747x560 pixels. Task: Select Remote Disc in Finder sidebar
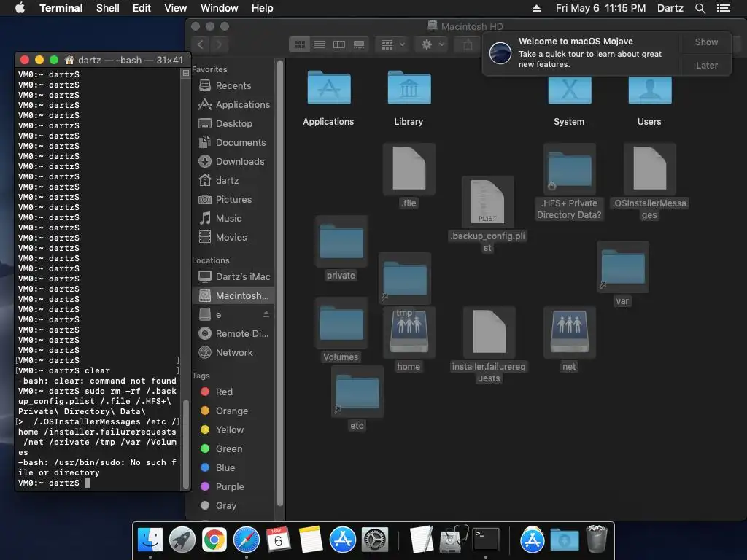click(233, 334)
